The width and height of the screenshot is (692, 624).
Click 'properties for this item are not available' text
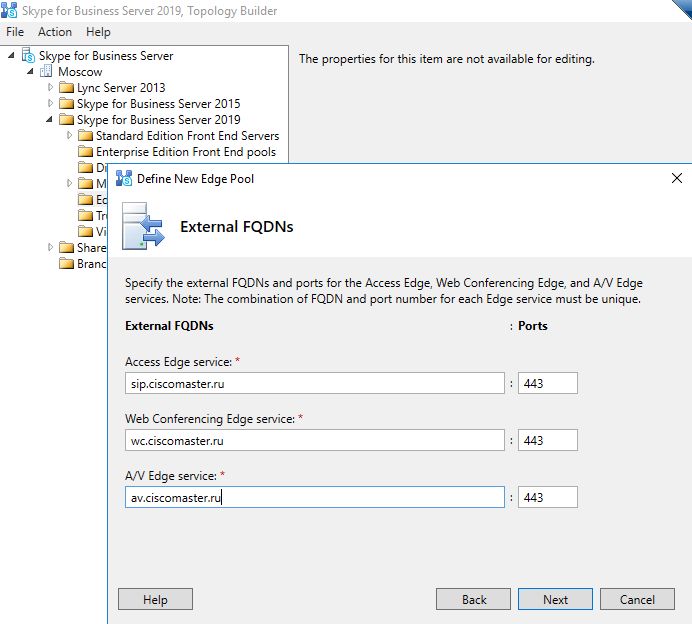coord(447,59)
